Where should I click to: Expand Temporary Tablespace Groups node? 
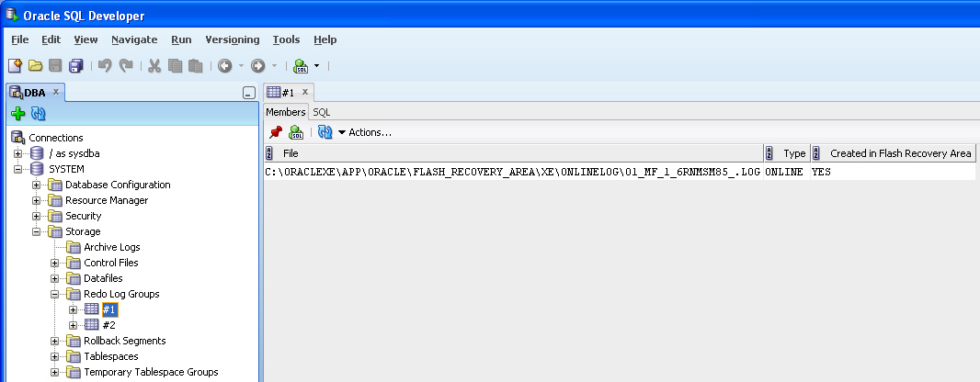[54, 372]
